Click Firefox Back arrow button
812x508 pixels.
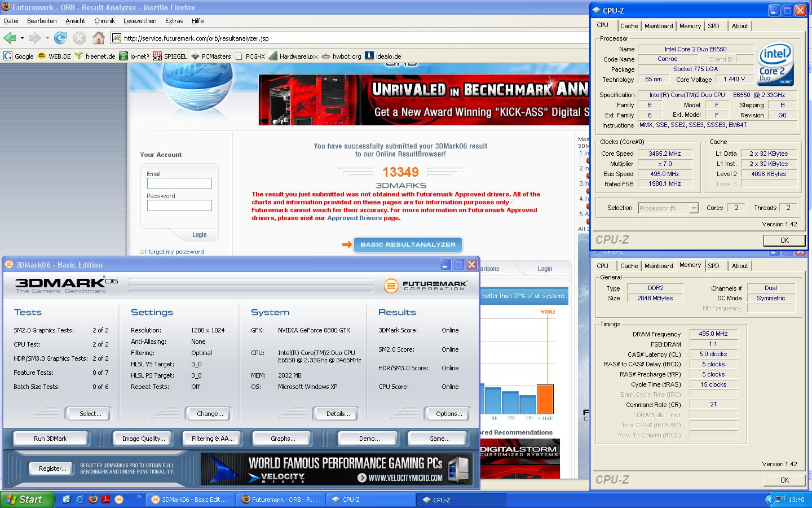pos(10,38)
